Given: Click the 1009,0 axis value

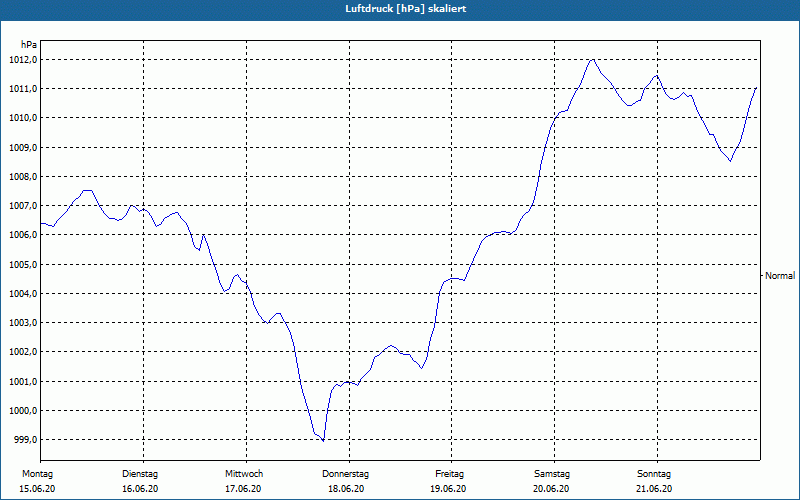Looking at the screenshot, I should [23, 147].
